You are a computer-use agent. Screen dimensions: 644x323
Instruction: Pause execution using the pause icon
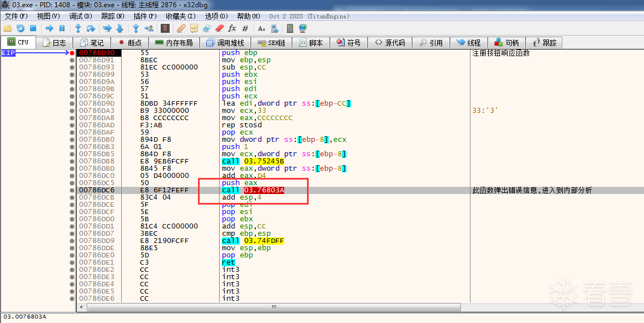(62, 28)
